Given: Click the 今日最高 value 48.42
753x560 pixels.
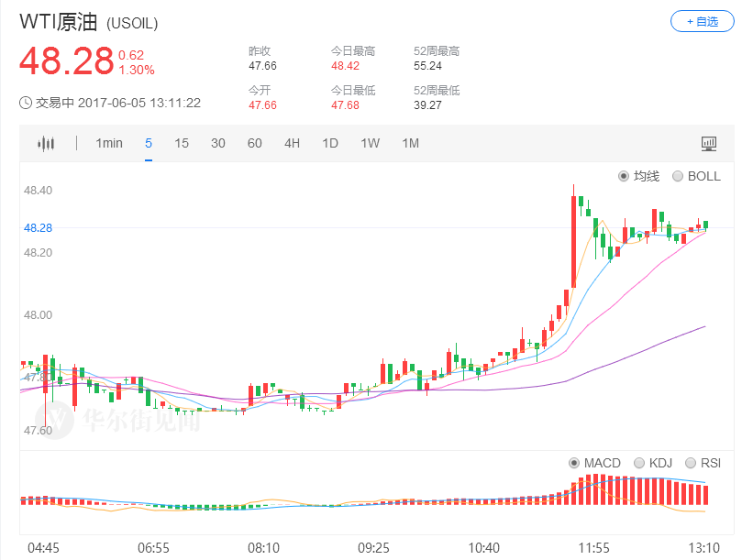Looking at the screenshot, I should coord(345,66).
